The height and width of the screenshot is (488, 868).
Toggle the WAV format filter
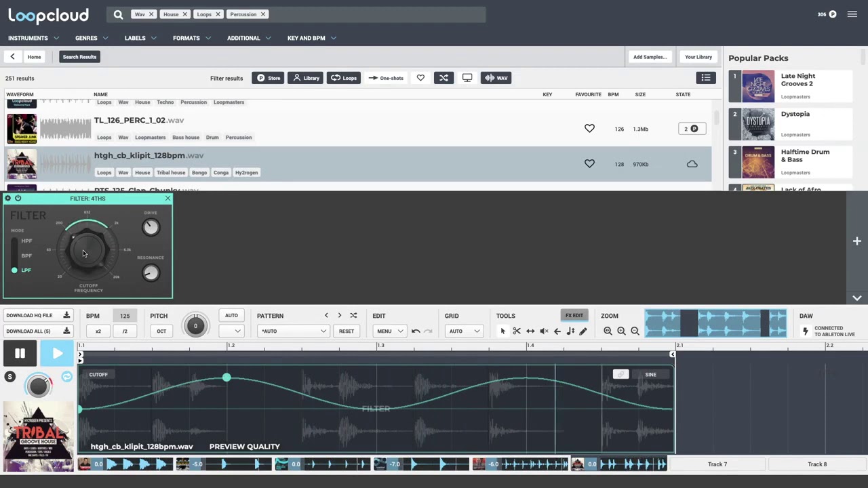(497, 78)
